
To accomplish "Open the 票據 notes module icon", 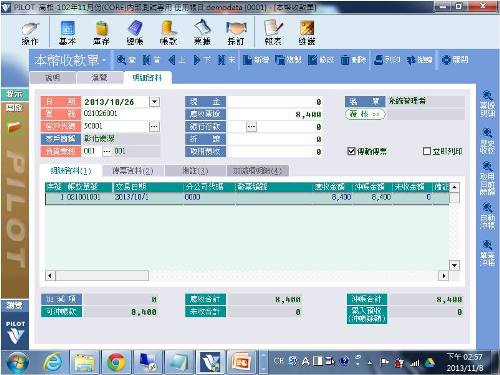I will click(x=202, y=33).
